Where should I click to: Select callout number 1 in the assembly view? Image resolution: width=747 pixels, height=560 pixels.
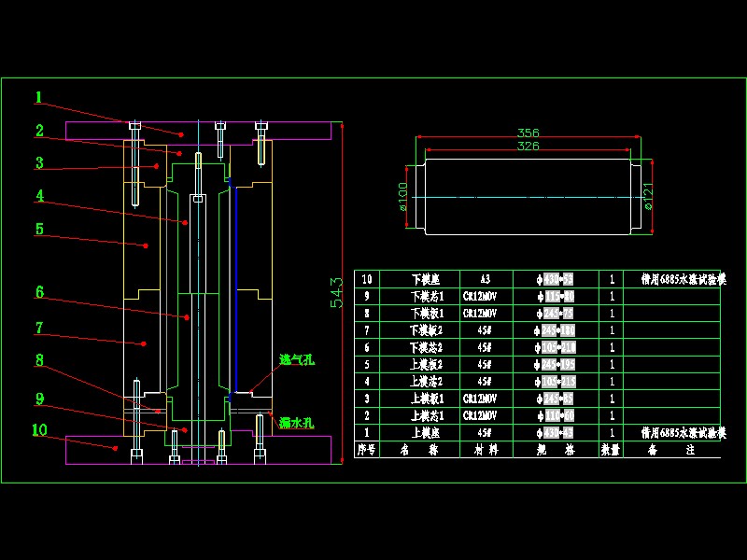coord(38,98)
